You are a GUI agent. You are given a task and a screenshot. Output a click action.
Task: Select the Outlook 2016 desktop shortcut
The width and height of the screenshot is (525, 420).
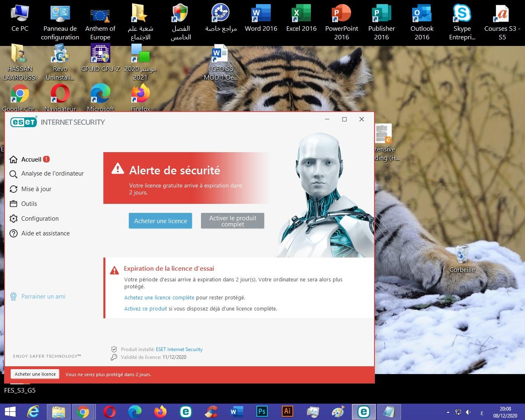click(x=422, y=23)
